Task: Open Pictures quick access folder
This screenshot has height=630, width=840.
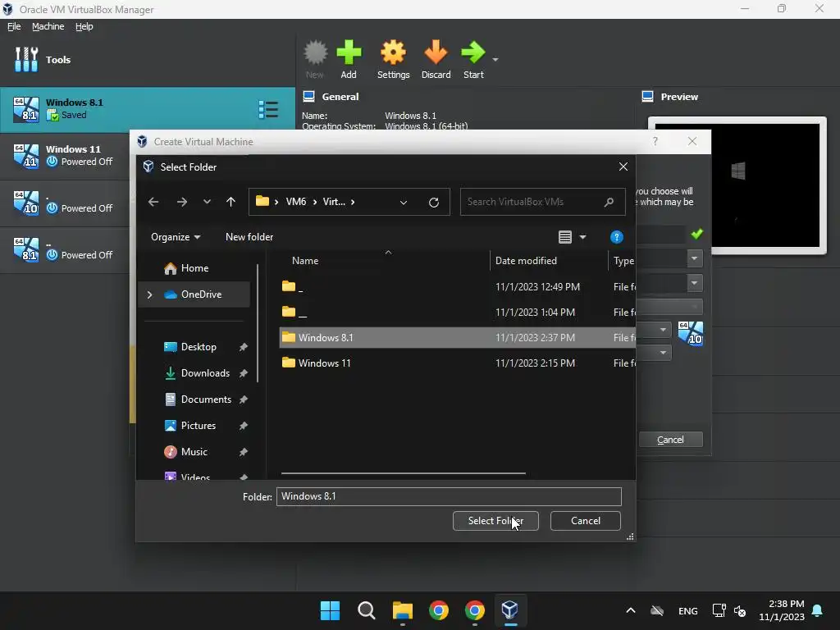Action: 199,426
